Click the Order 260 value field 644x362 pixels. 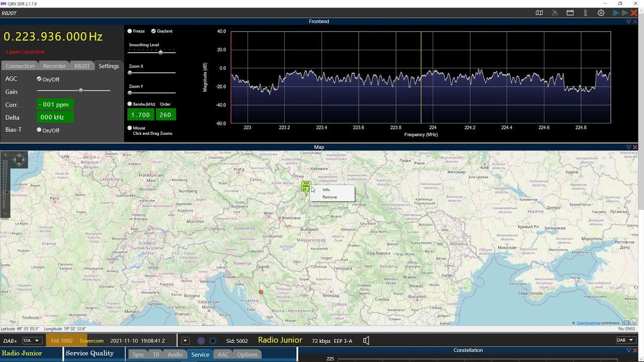tap(165, 115)
